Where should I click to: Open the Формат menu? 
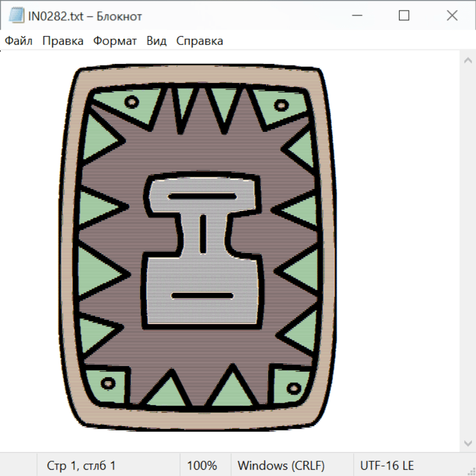[x=115, y=41]
